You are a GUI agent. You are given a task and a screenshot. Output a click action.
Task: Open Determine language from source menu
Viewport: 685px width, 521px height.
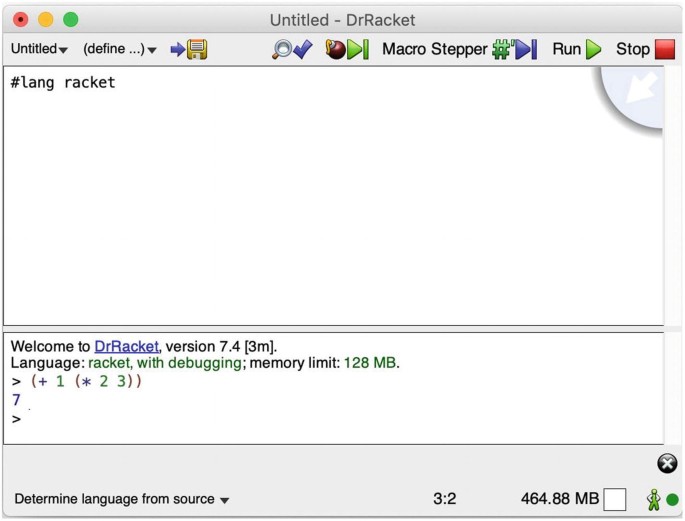pyautogui.click(x=121, y=499)
